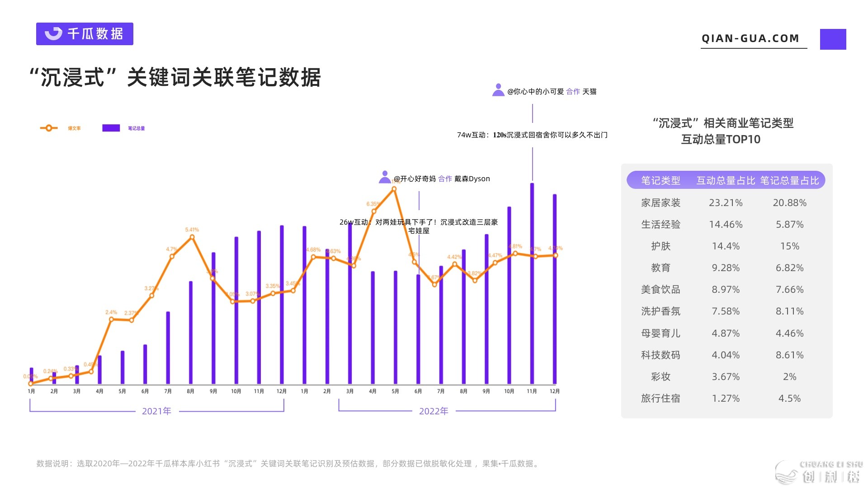Click user avatar icon beside @开心好奇妈
The image size is (868, 488).
[x=385, y=177]
